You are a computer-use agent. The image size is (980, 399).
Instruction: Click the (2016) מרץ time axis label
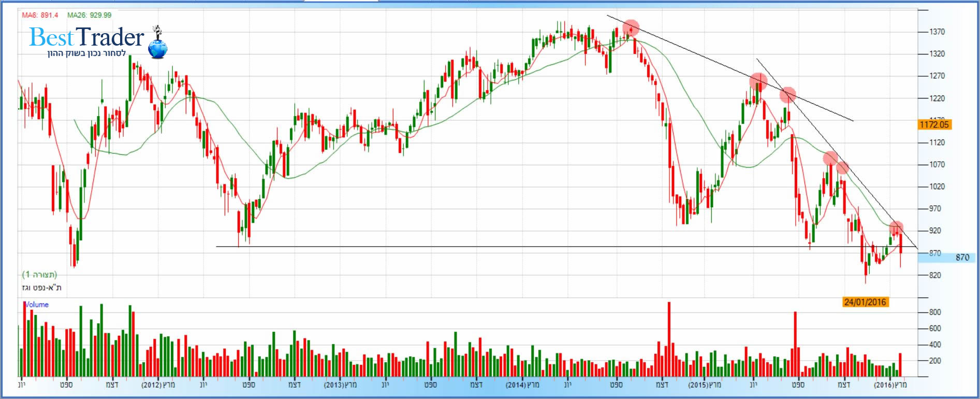pyautogui.click(x=890, y=385)
